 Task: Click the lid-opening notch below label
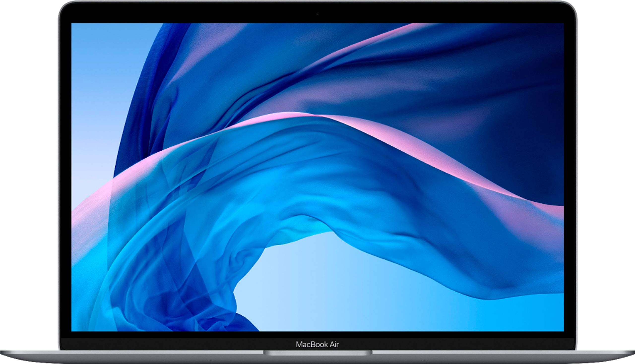tap(318, 353)
